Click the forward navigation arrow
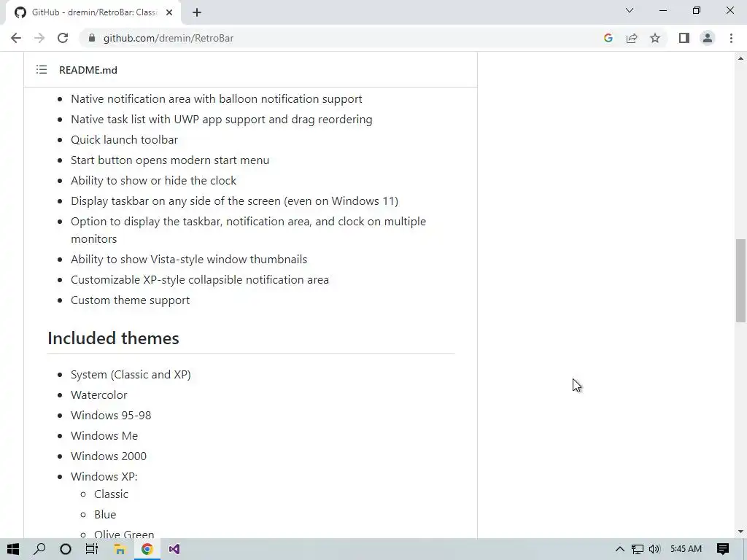This screenshot has width=747, height=560. click(39, 38)
